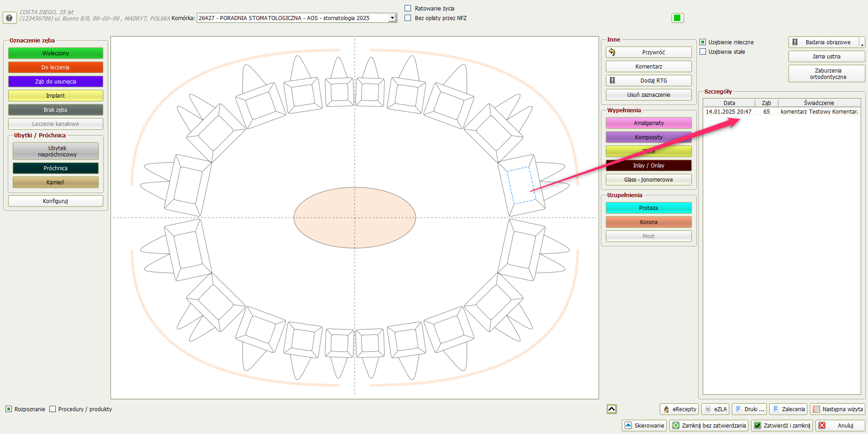Tick the Bez opłaty przez NFZ checkbox
868x434 pixels.
click(408, 18)
